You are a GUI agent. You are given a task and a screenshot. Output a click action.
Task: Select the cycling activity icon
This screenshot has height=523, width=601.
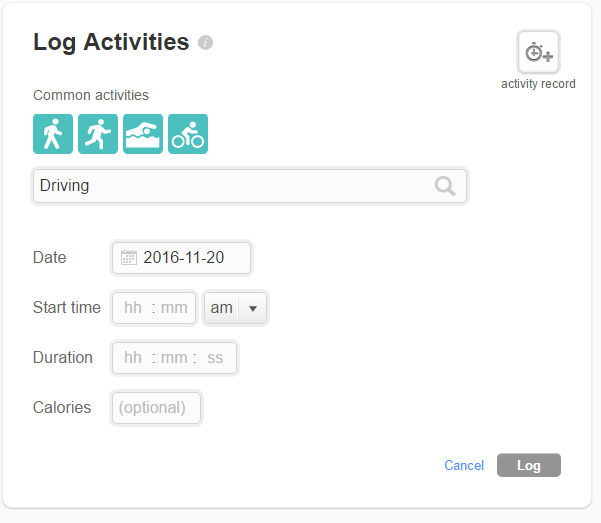point(188,134)
